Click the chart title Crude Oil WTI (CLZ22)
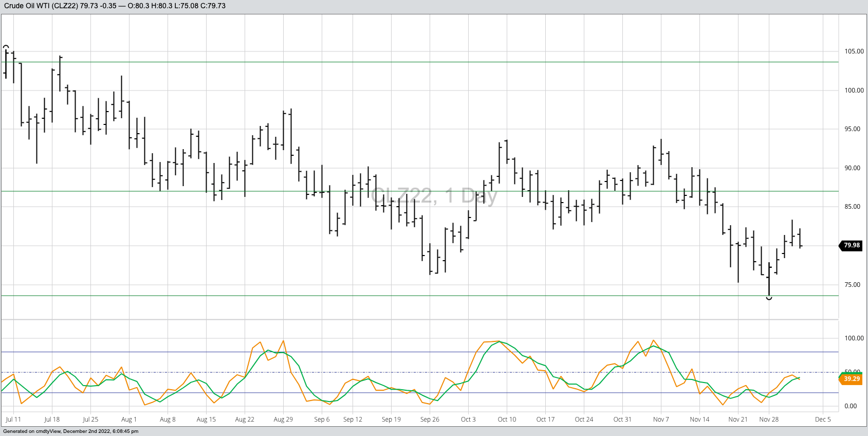Image resolution: width=868 pixels, height=436 pixels. pos(41,6)
